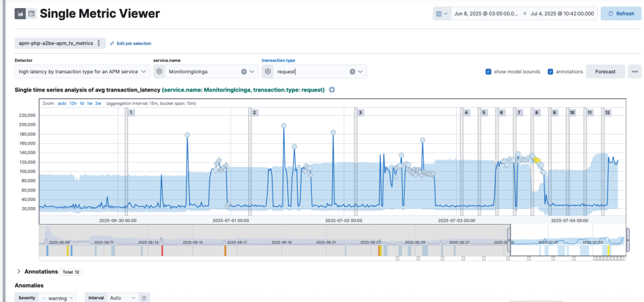Expand the Annotations section
This screenshot has height=302, width=644.
click(19, 271)
